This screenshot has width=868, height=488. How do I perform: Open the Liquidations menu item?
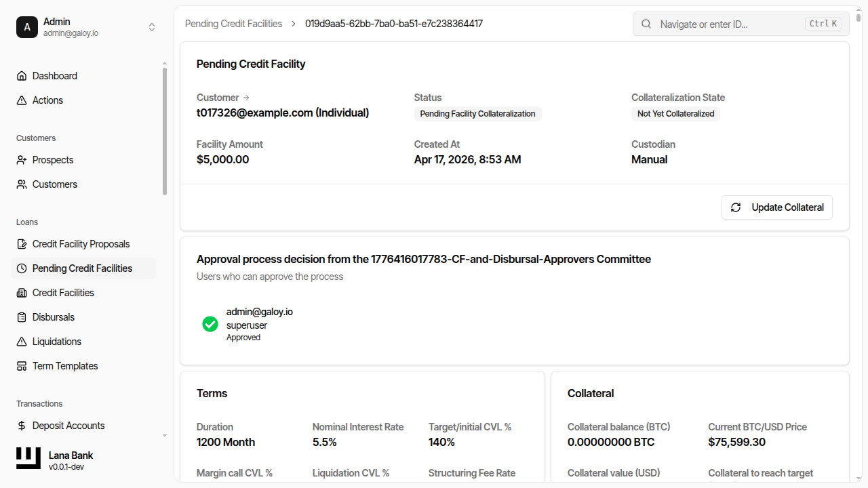point(57,342)
